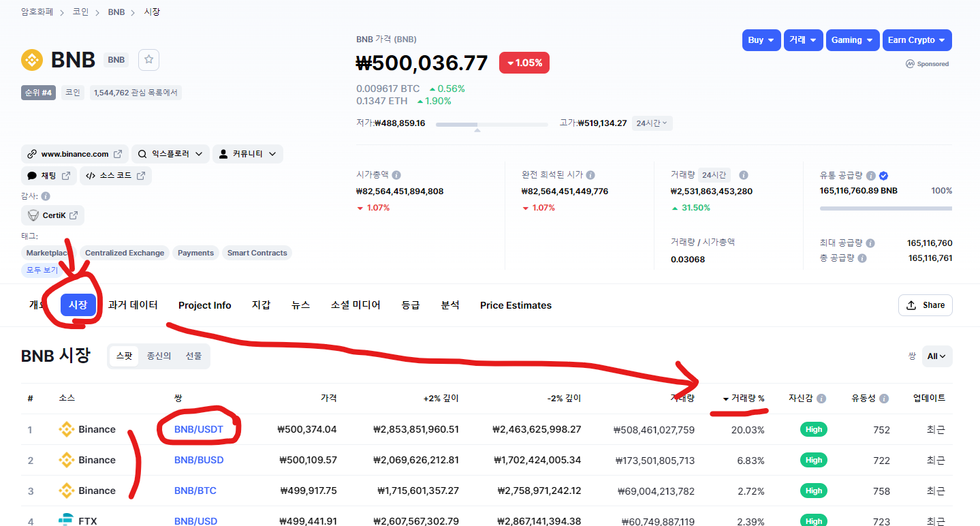This screenshot has width=980, height=526.
Task: Open the BNB/USD pair link
Action: 196,521
